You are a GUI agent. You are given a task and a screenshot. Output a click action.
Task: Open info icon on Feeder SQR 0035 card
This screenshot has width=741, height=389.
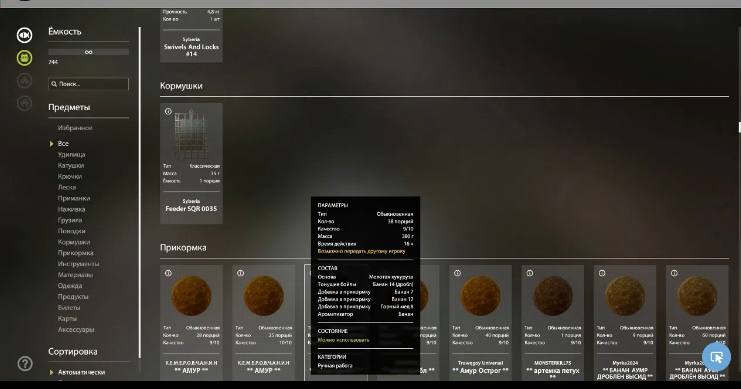pyautogui.click(x=168, y=112)
